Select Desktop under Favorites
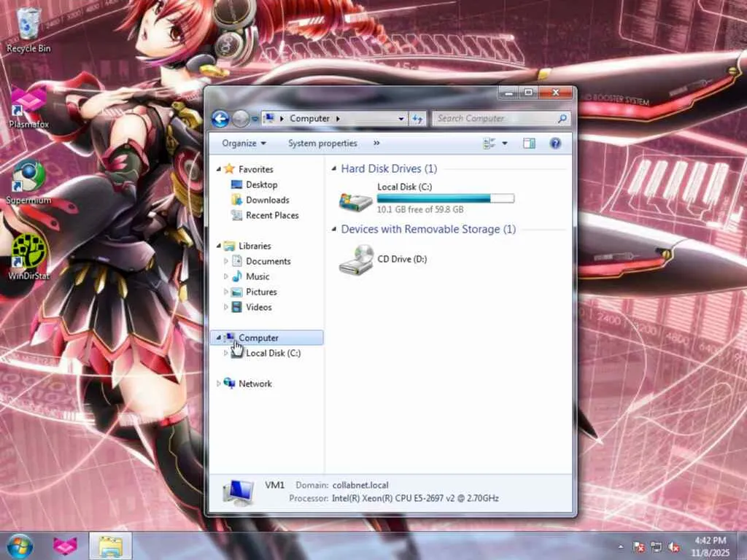The height and width of the screenshot is (560, 747). [262, 184]
